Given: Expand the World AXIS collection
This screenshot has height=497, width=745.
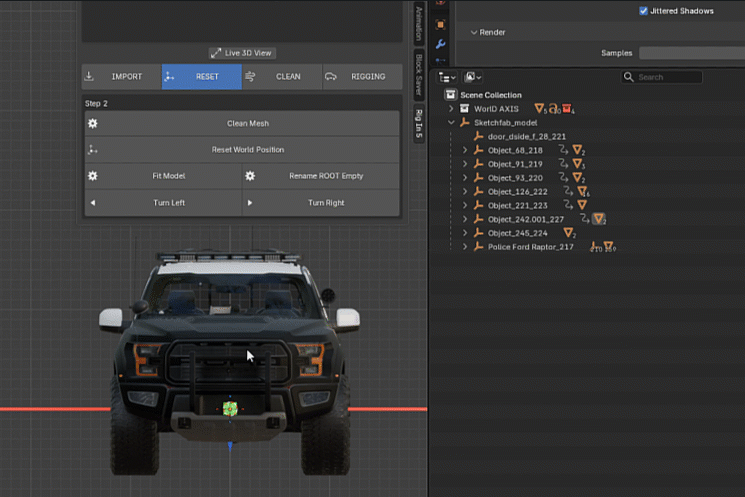Looking at the screenshot, I should coord(451,109).
